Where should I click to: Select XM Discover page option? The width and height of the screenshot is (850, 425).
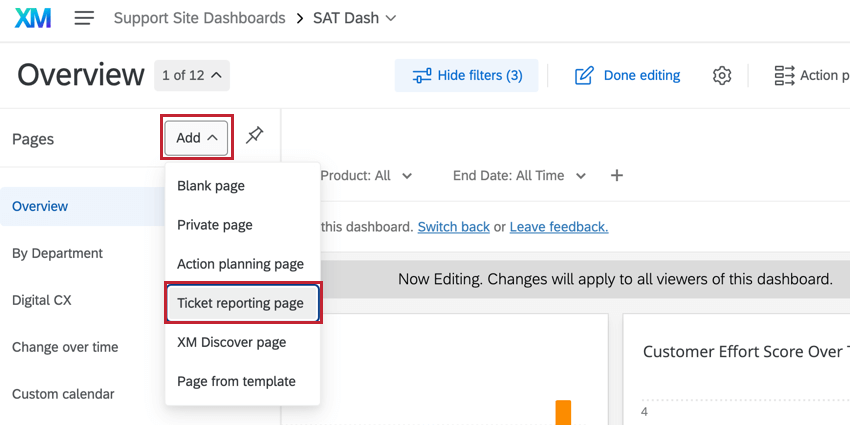click(x=231, y=342)
